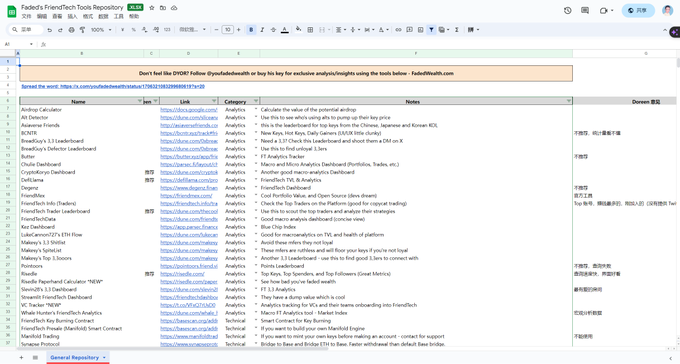680x364 pixels.
Task: Click the undo arrow icon
Action: point(49,30)
